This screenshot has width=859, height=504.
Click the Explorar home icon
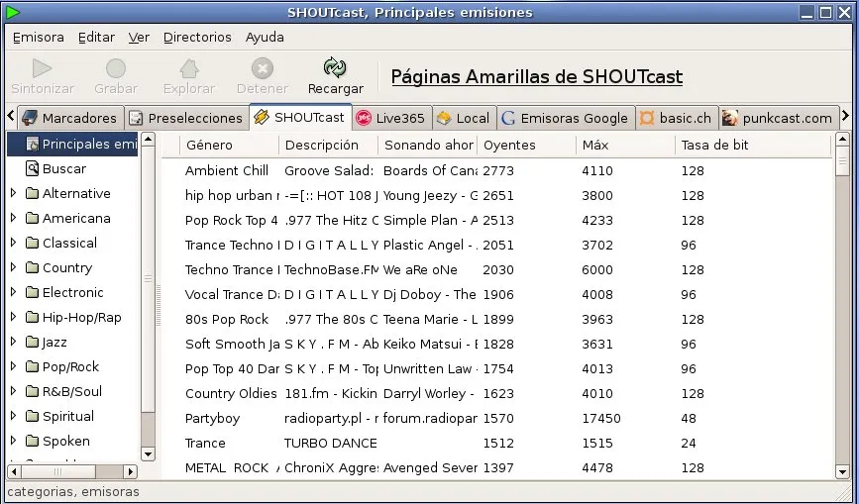188,68
